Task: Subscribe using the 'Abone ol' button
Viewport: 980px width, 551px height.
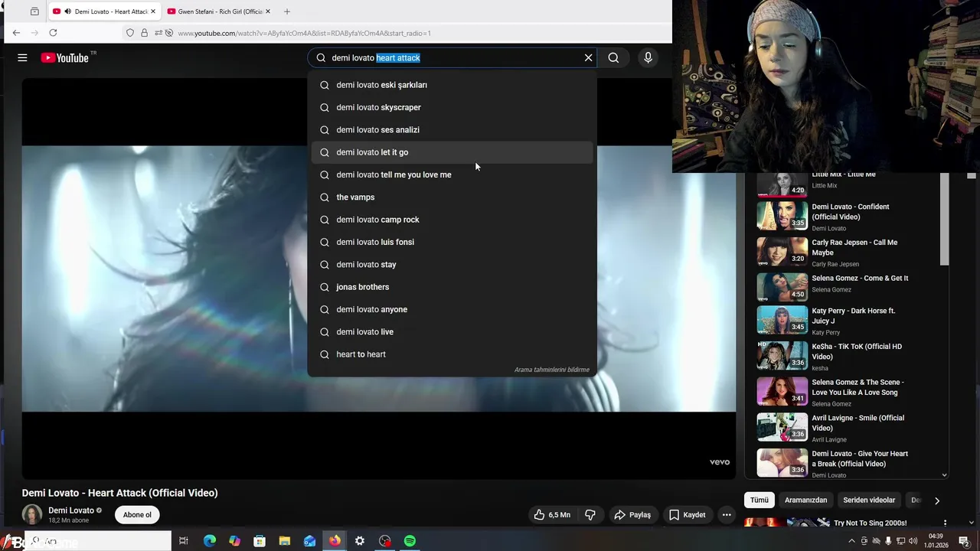Action: coord(137,515)
